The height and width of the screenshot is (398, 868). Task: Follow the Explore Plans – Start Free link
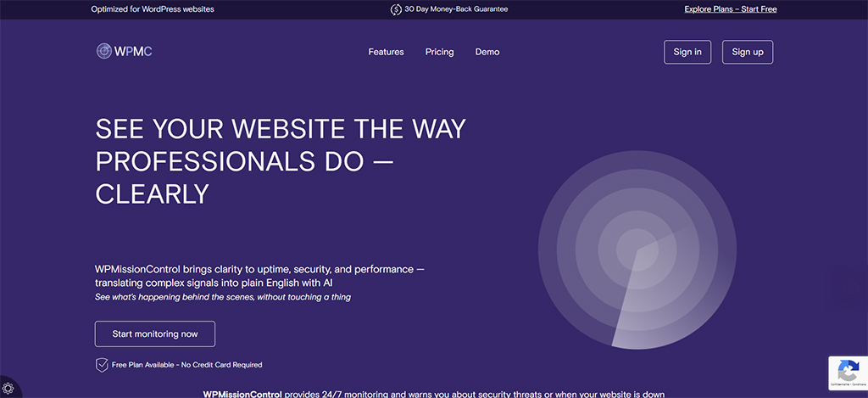coord(731,9)
